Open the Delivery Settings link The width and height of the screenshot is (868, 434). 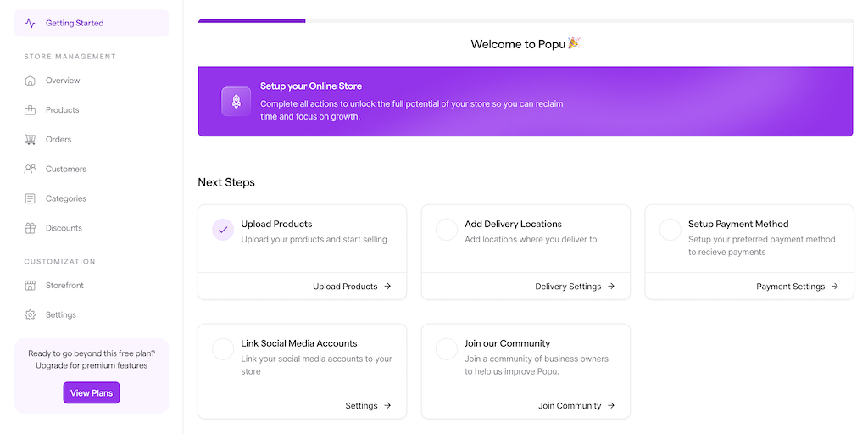[575, 287]
